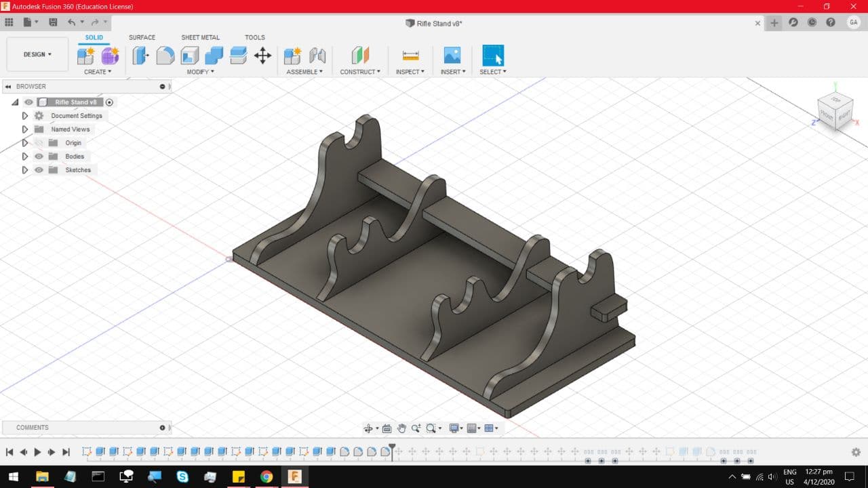Open the ASSEMBLE dropdown menu
868x488 pixels.
tap(304, 72)
